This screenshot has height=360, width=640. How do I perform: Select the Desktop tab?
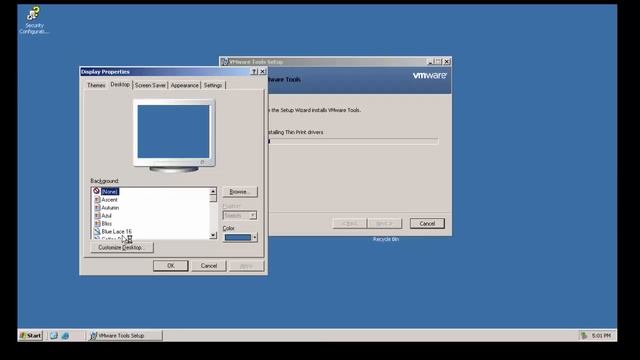[x=120, y=84]
